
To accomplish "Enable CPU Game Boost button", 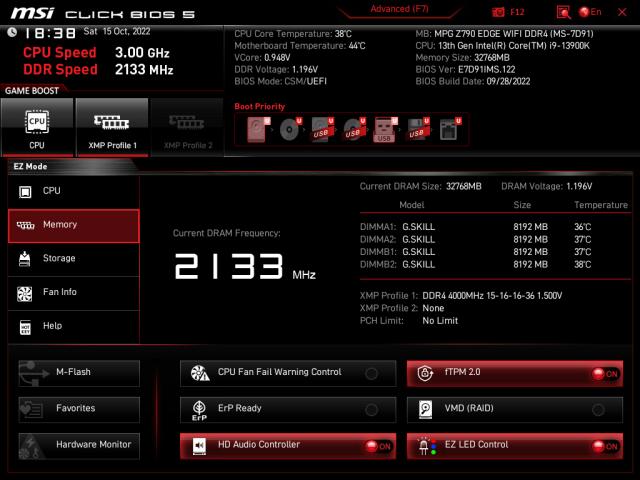I will (37, 127).
